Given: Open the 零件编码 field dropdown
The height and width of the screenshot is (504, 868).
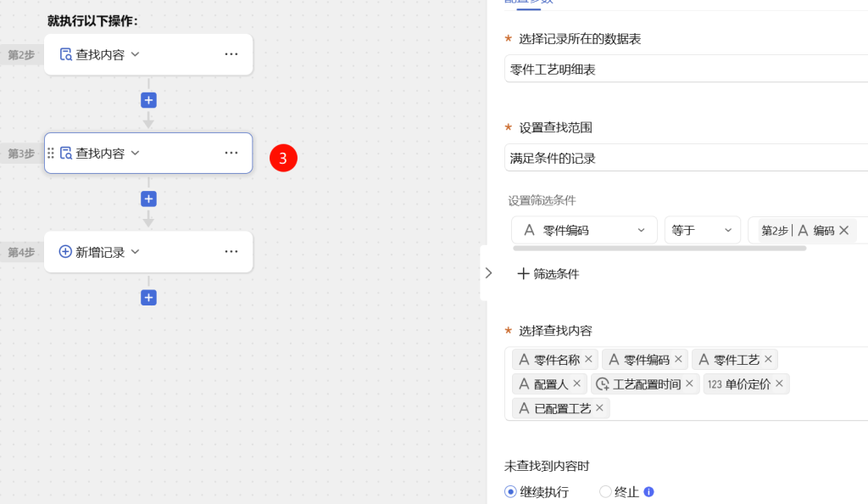Looking at the screenshot, I should pyautogui.click(x=584, y=231).
